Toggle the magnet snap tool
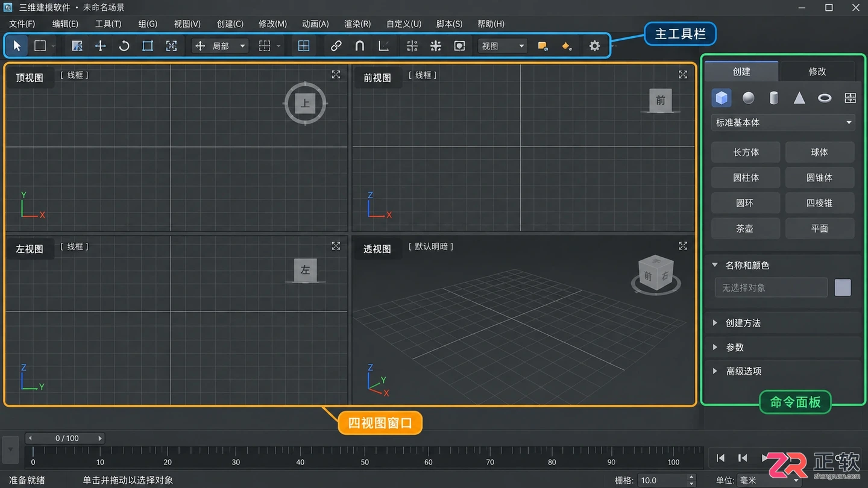868x488 pixels. (x=360, y=46)
